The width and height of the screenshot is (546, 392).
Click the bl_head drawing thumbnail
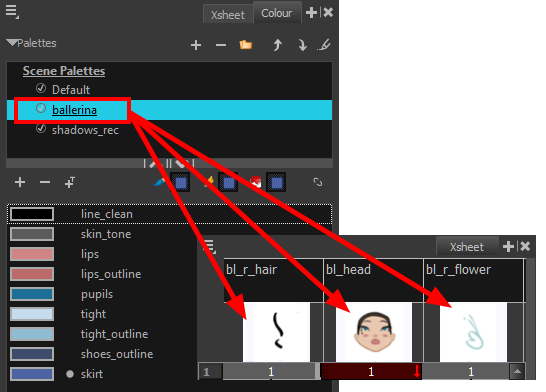click(374, 332)
